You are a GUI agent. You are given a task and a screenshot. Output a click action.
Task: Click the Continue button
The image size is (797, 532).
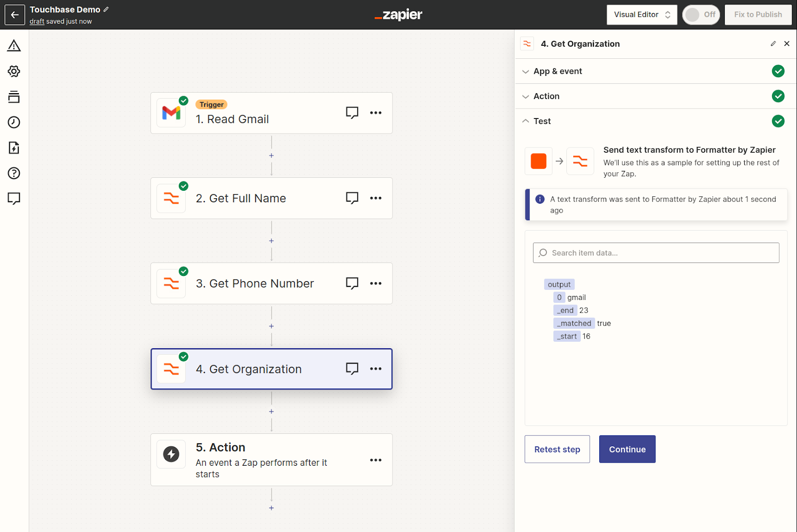[x=627, y=449]
